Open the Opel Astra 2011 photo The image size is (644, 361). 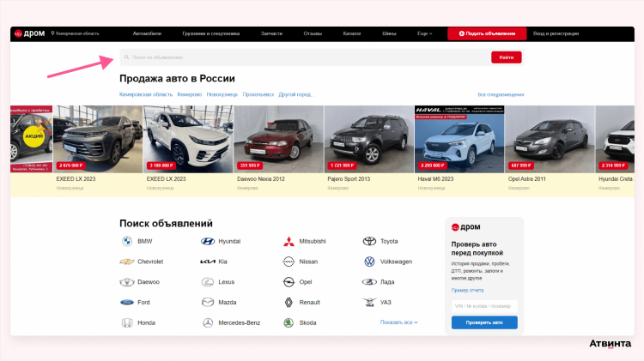550,139
